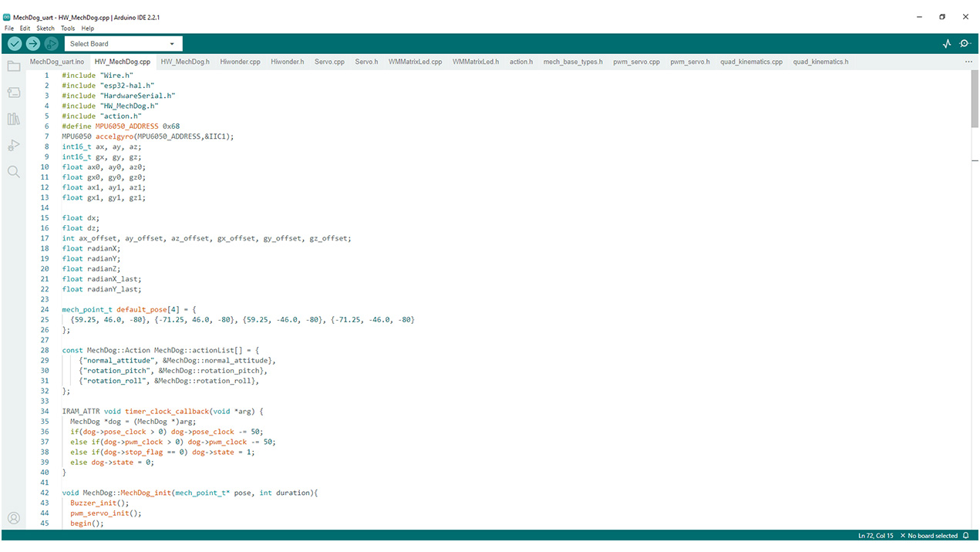The height and width of the screenshot is (552, 980).
Task: Open the Search magnifier in sidebar
Action: click(x=14, y=171)
